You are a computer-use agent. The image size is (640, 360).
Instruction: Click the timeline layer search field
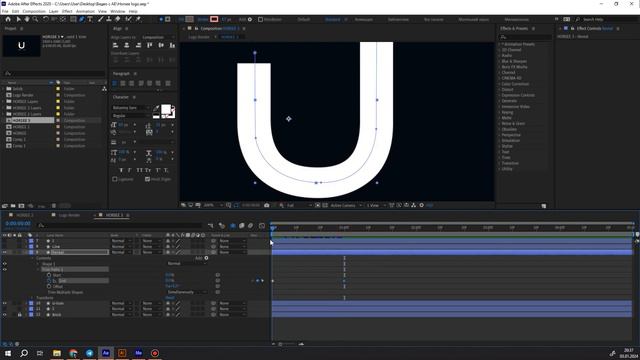[x=120, y=225]
